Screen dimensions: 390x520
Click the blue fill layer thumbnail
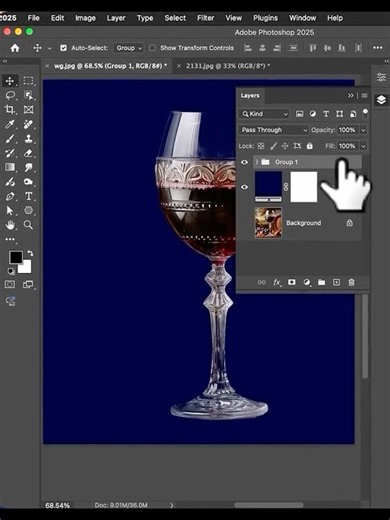(x=268, y=187)
